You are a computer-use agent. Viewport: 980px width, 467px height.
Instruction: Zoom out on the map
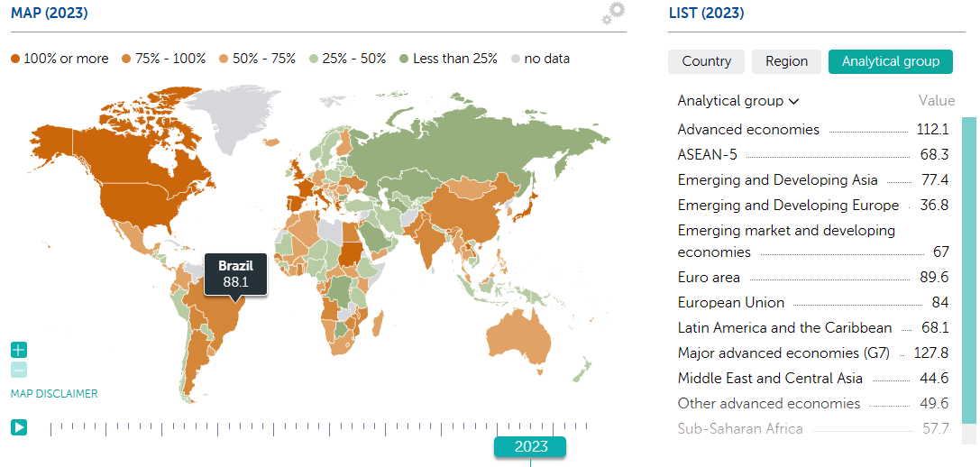click(x=19, y=370)
